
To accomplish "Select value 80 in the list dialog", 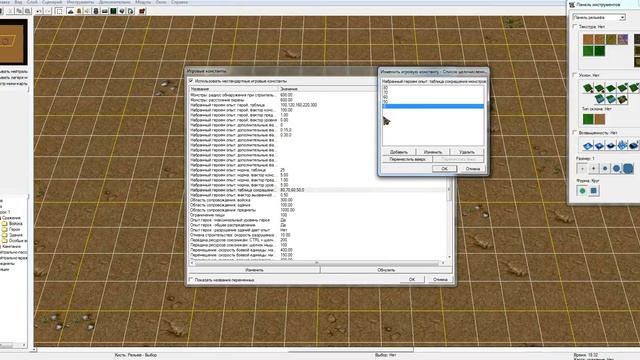I will (x=433, y=88).
